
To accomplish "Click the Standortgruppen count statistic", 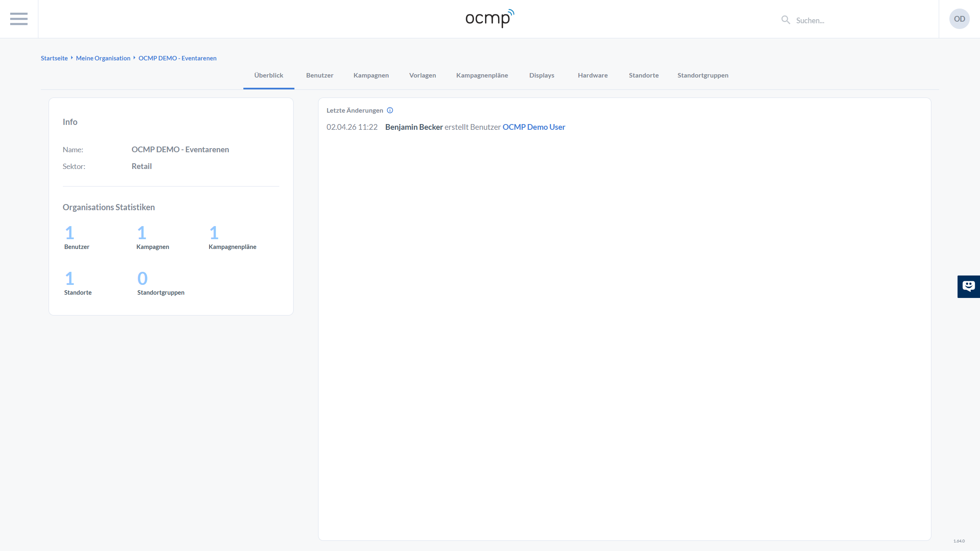I will pyautogui.click(x=143, y=279).
